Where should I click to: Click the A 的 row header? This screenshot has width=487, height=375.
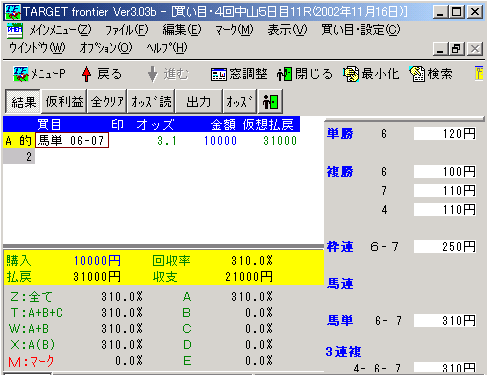click(19, 140)
